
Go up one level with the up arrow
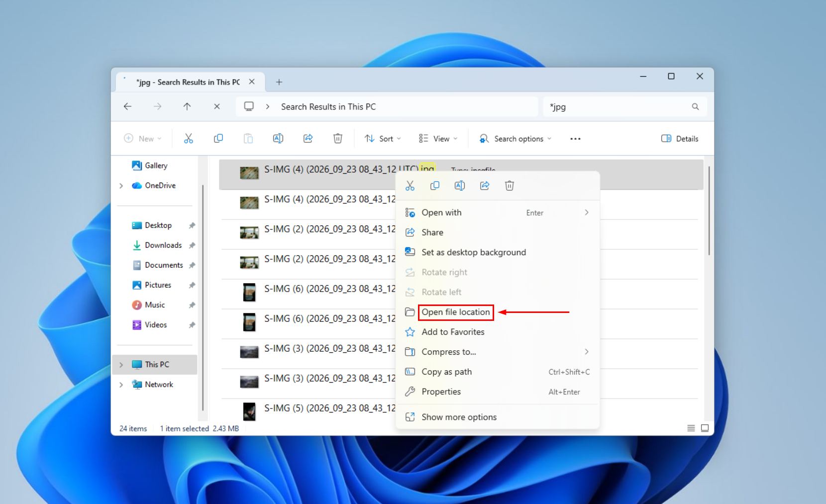pos(187,106)
